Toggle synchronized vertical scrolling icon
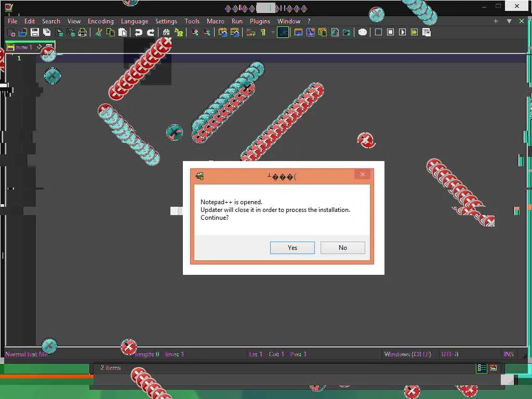 (222, 32)
